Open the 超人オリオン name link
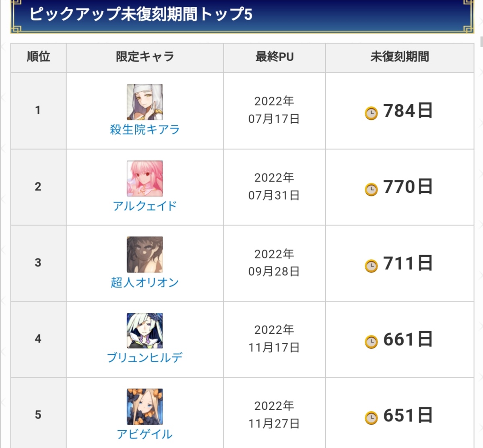Image resolution: width=483 pixels, height=448 pixels. click(145, 282)
